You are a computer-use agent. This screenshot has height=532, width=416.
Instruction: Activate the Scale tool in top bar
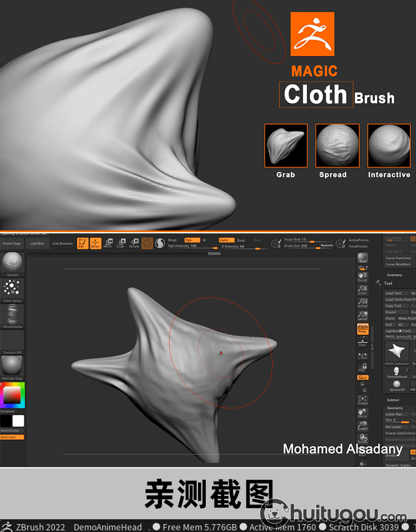coord(120,243)
